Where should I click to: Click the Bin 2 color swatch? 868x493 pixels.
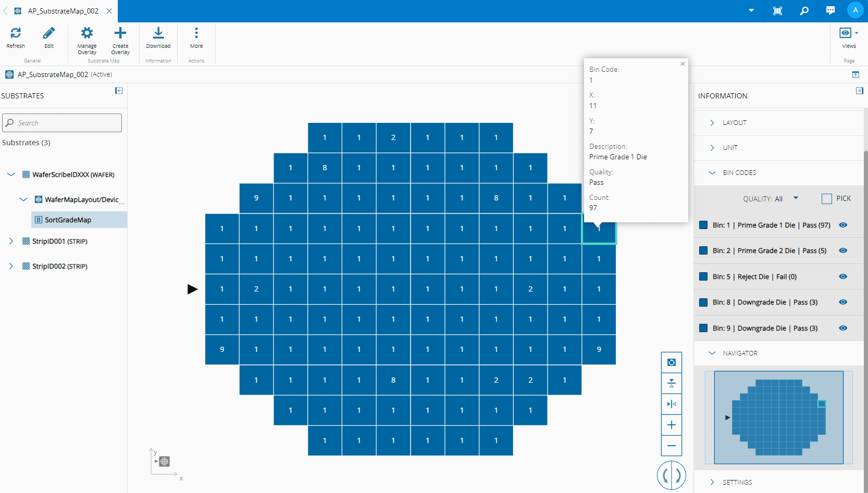[703, 250]
